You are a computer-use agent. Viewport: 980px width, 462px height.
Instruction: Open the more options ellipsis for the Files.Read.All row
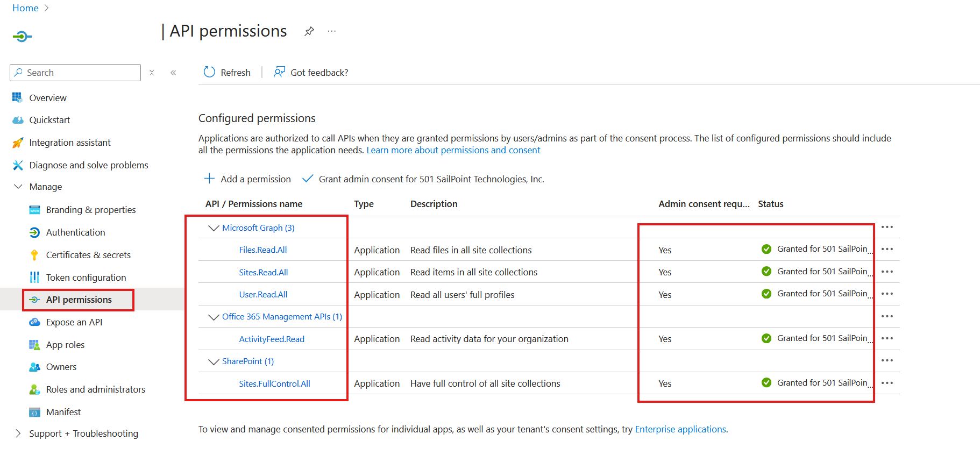click(887, 249)
